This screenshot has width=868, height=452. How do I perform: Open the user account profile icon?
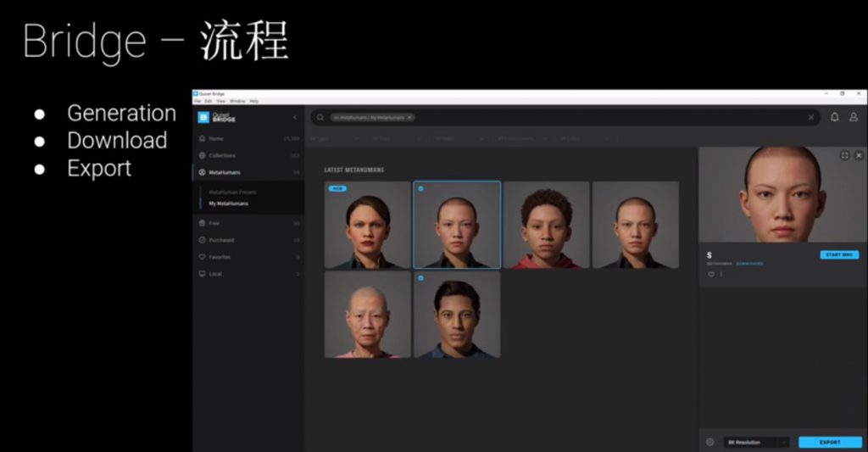coord(854,117)
